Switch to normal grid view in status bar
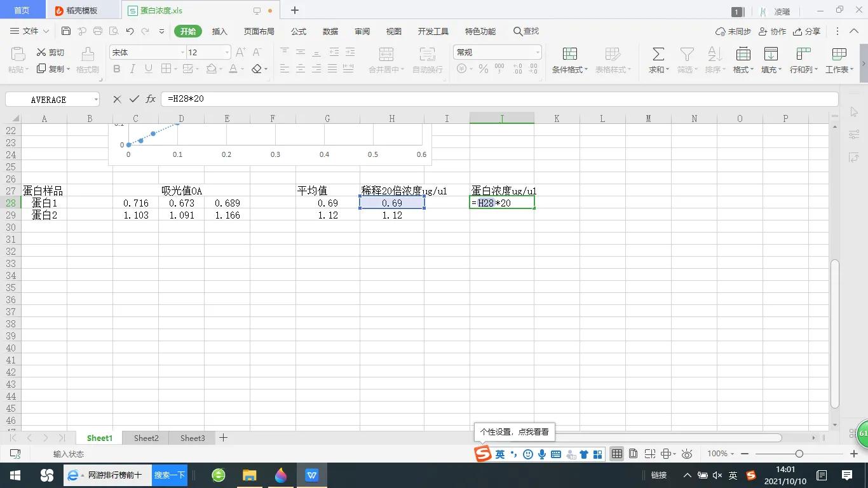 pos(617,454)
